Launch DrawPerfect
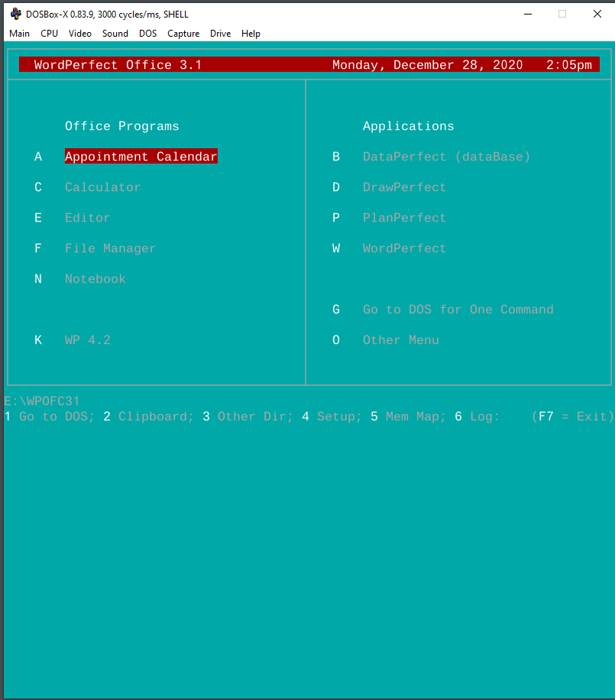The image size is (615, 700). (x=404, y=186)
